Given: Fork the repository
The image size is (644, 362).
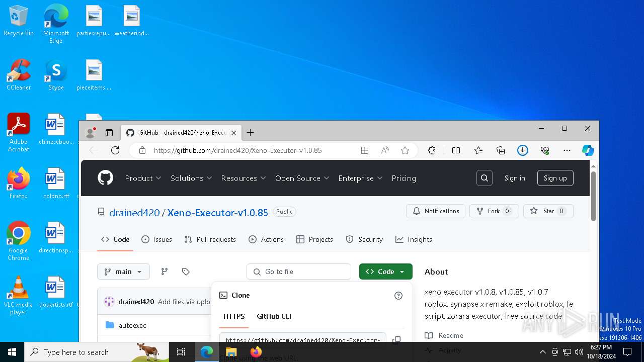Looking at the screenshot, I should point(494,211).
